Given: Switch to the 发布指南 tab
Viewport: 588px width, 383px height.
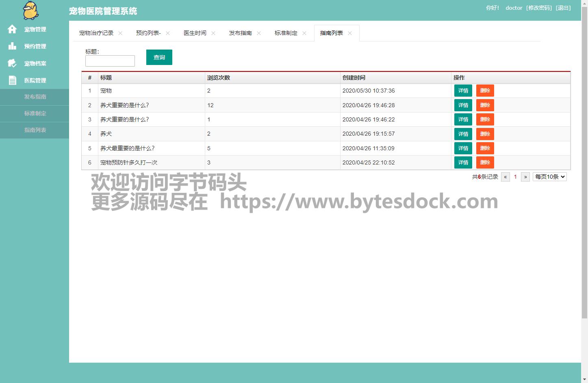Looking at the screenshot, I should [240, 33].
